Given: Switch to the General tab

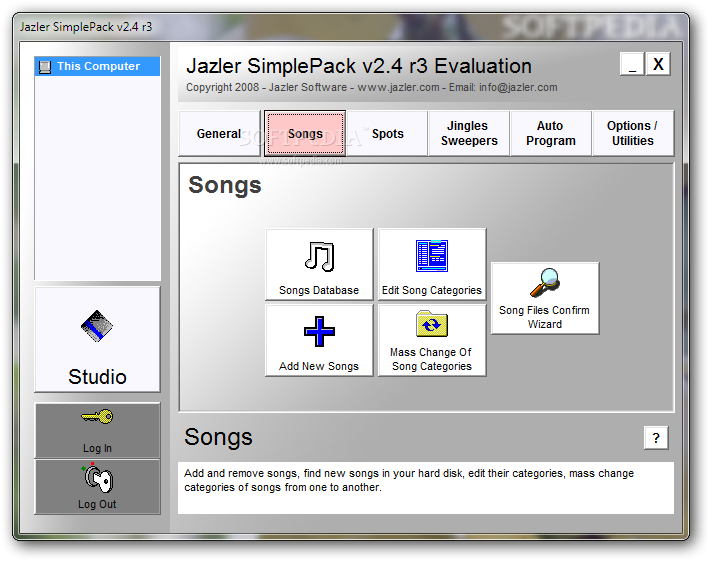Looking at the screenshot, I should (219, 134).
